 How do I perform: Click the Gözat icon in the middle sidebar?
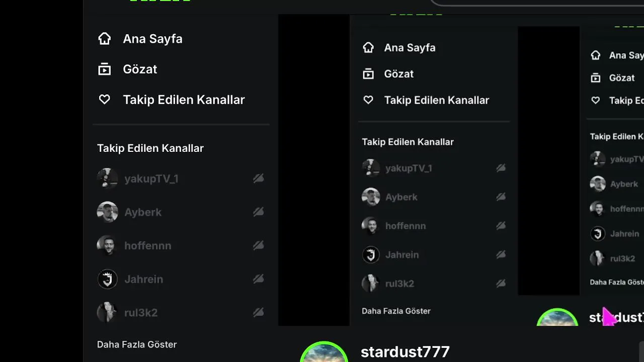coord(368,74)
